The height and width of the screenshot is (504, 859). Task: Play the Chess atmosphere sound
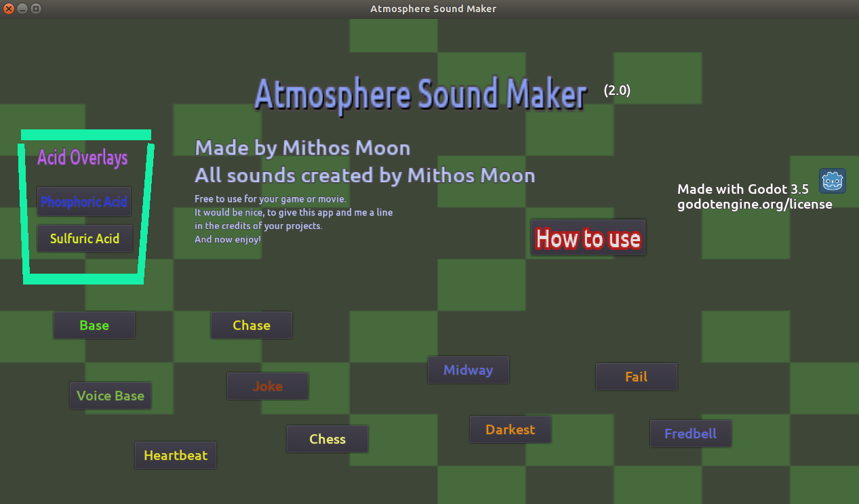click(327, 438)
